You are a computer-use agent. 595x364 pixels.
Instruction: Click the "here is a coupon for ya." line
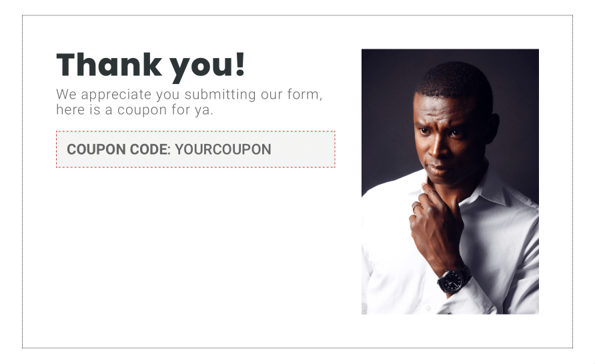point(135,110)
